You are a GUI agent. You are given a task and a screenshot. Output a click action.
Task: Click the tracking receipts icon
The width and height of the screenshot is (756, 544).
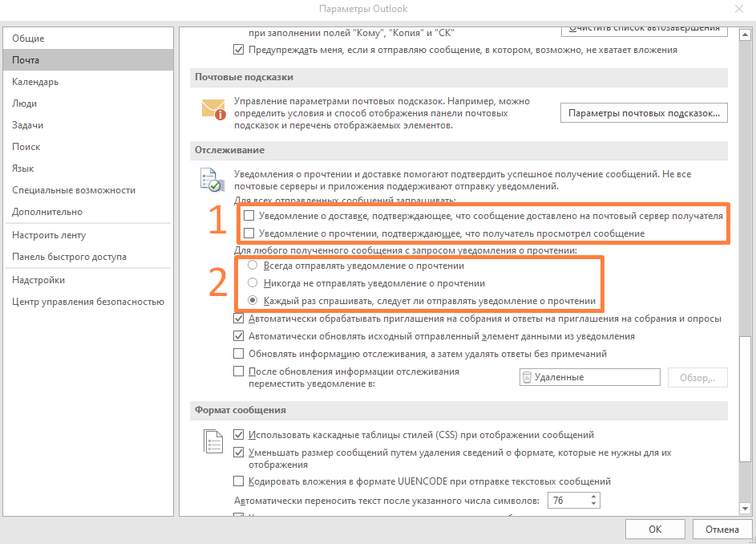(212, 180)
